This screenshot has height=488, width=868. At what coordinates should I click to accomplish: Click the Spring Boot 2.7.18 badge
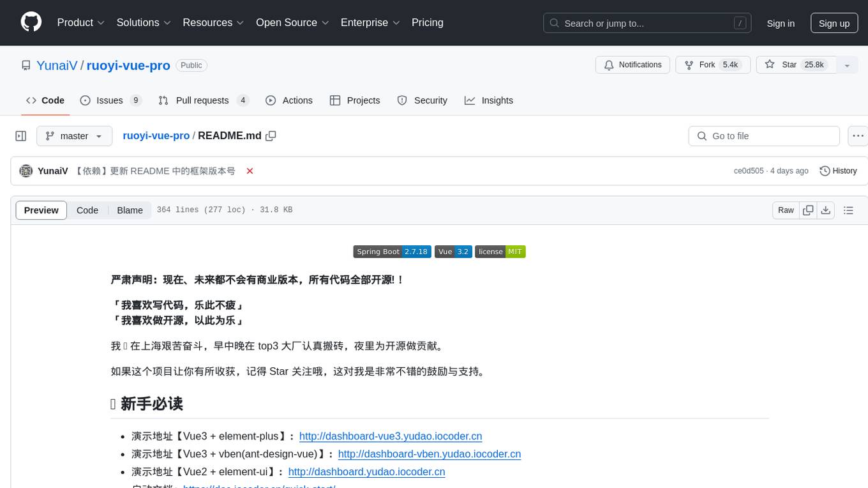coord(393,252)
